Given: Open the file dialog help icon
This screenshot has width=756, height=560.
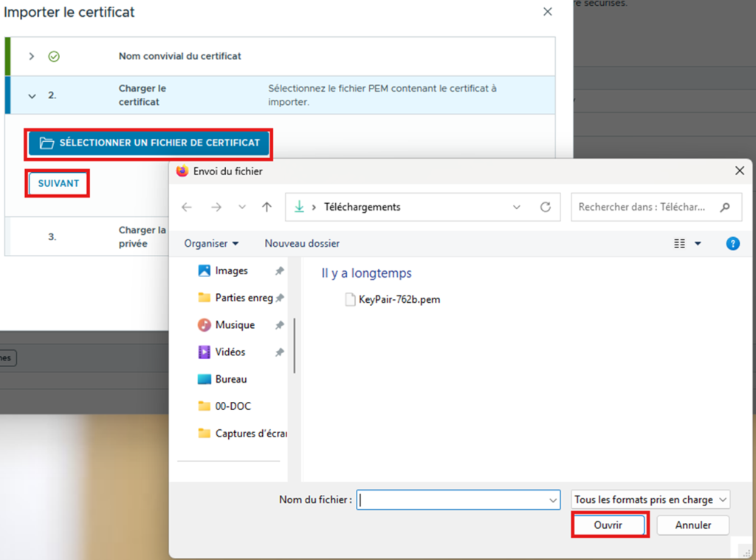Looking at the screenshot, I should [x=732, y=244].
